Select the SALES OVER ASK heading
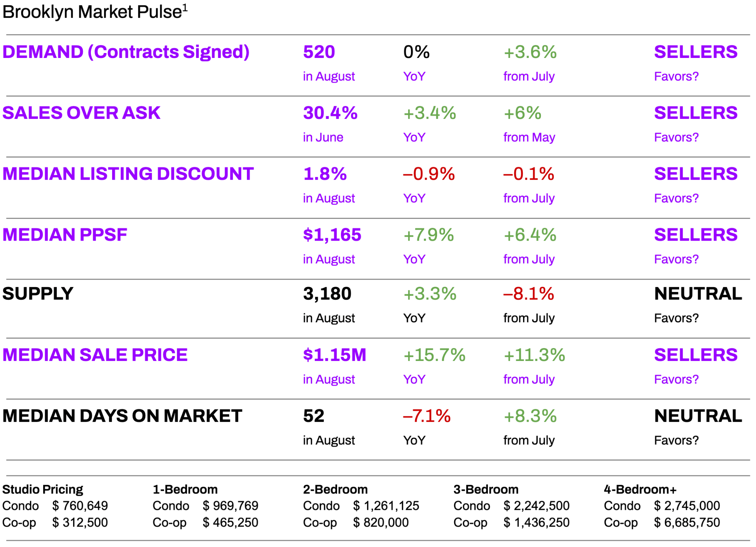The image size is (756, 547). 81,113
